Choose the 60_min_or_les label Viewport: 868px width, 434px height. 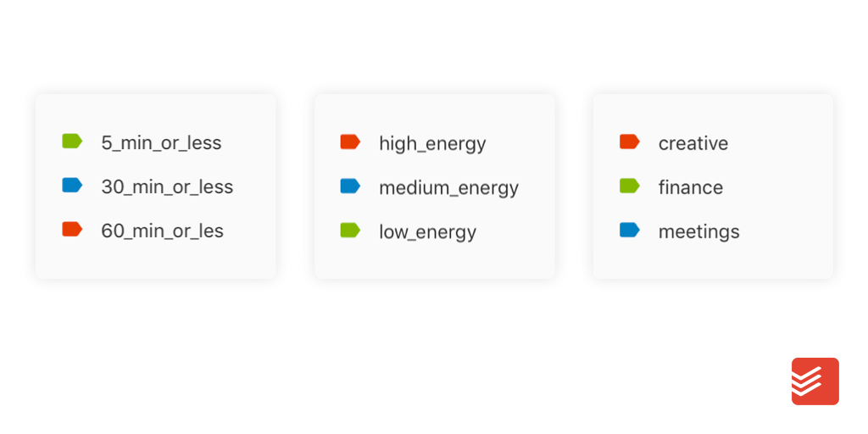point(162,231)
